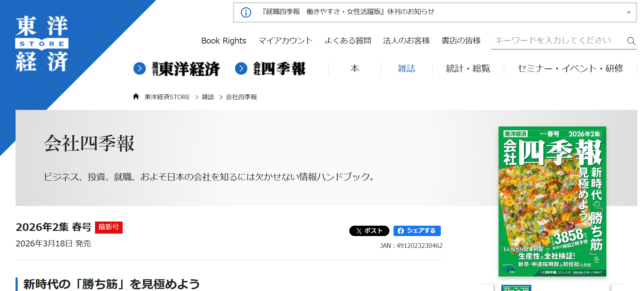Share on X with ポスト button
The height and width of the screenshot is (291, 644).
point(369,231)
